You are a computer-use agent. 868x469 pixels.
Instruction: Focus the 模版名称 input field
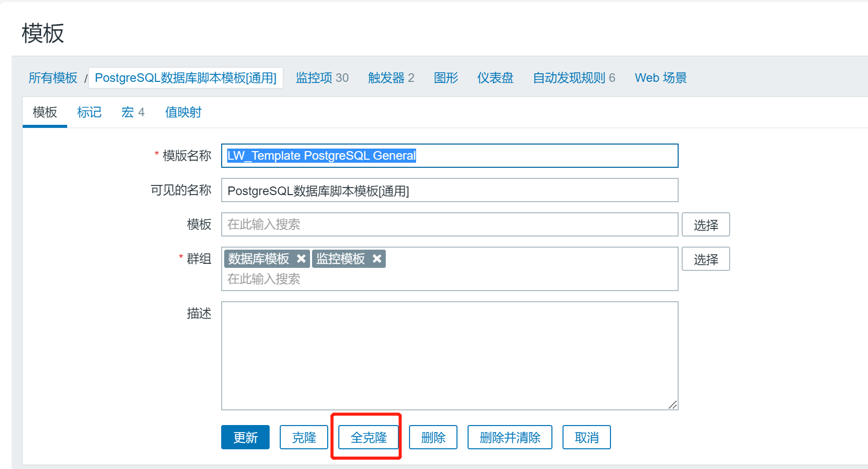click(449, 156)
